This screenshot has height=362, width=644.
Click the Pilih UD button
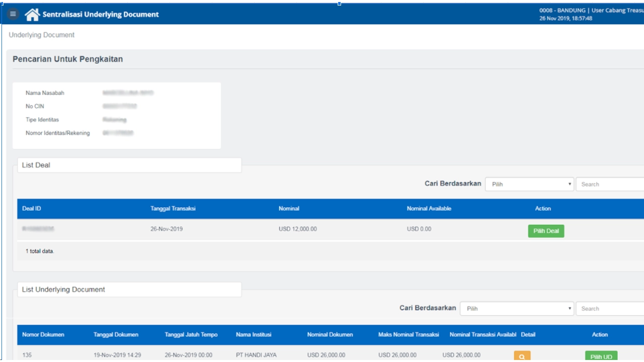(x=601, y=356)
